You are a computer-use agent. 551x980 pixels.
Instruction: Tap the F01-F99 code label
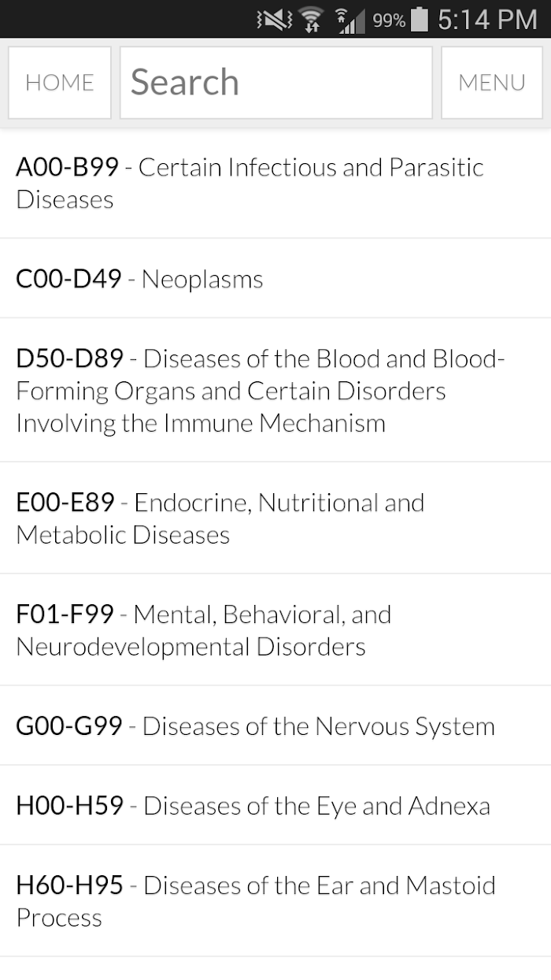[65, 614]
